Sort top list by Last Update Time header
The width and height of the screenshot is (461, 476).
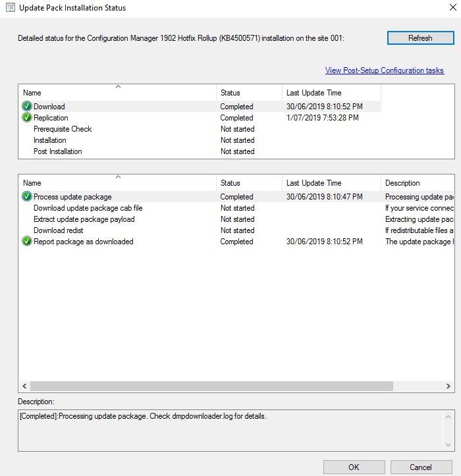pyautogui.click(x=331, y=93)
